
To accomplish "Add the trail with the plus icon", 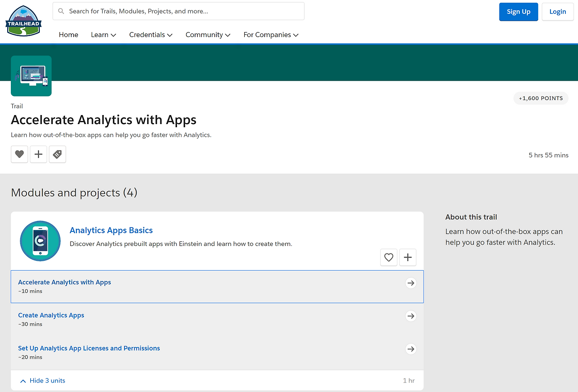I will point(38,154).
